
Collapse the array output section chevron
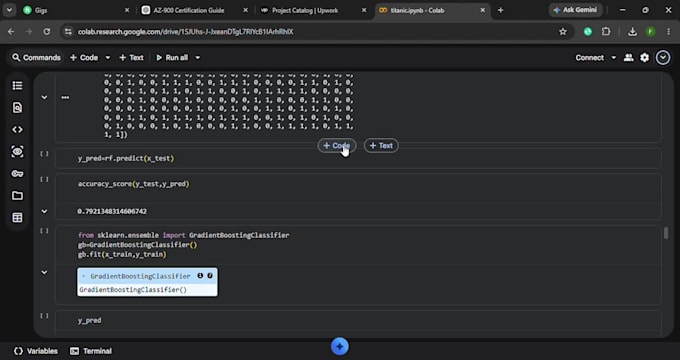[x=44, y=97]
